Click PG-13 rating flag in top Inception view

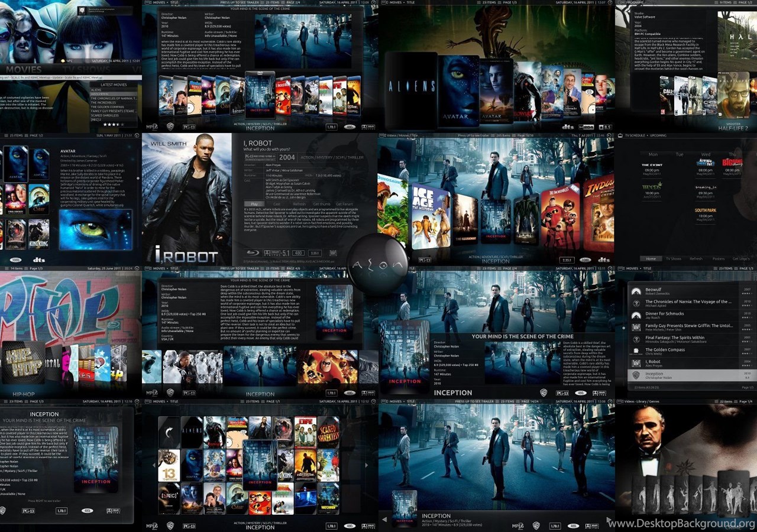[x=189, y=127]
